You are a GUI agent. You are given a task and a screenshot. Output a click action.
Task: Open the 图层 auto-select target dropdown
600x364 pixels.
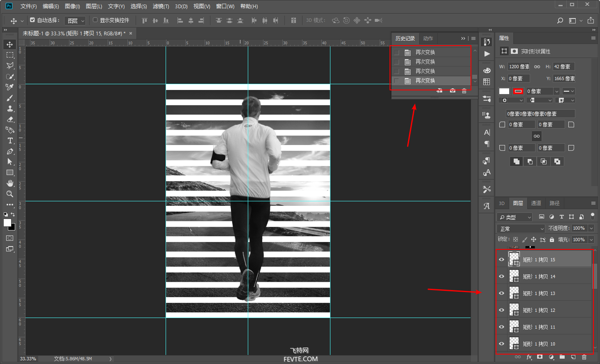click(x=76, y=21)
